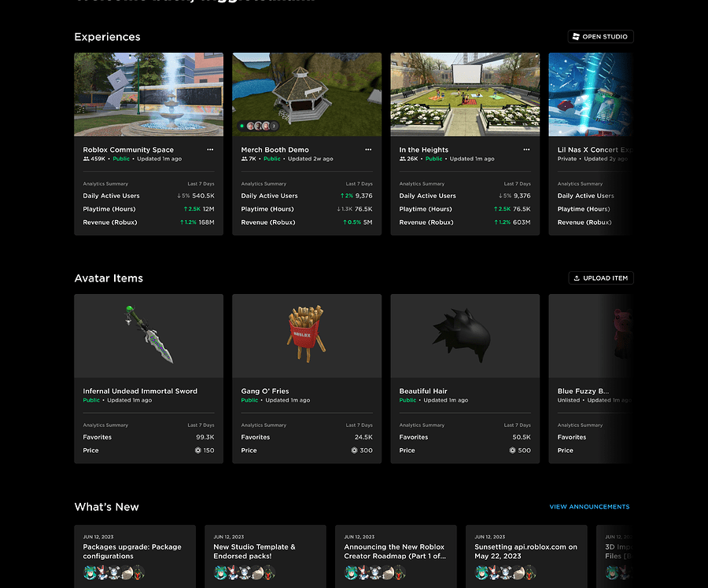This screenshot has height=588, width=708.
Task: Open the In the Heights ellipsis options menu
Action: coord(526,149)
